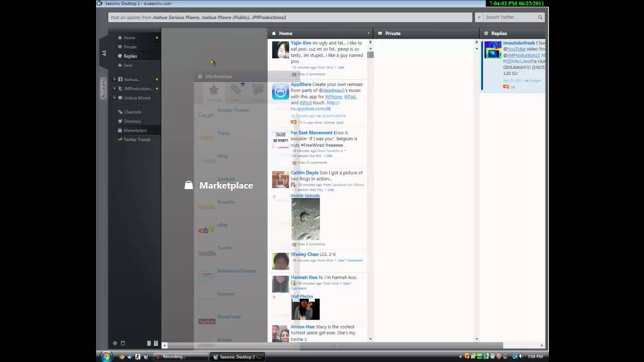Open the Windows Start button
644x362 pixels.
pyautogui.click(x=106, y=356)
